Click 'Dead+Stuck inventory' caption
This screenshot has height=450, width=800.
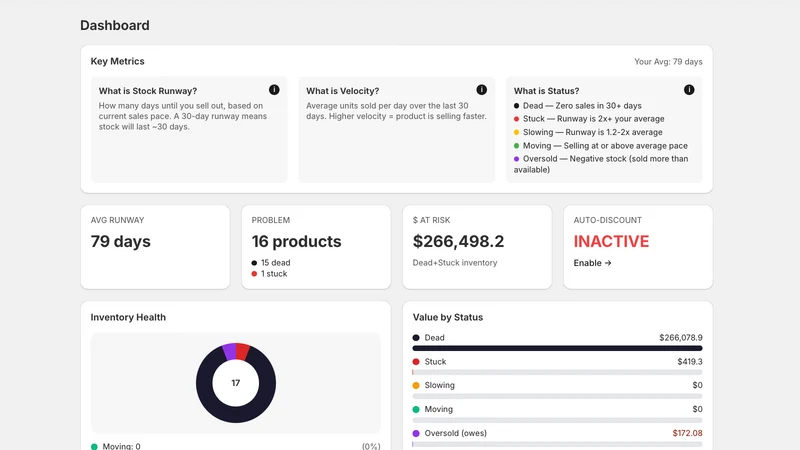point(455,263)
